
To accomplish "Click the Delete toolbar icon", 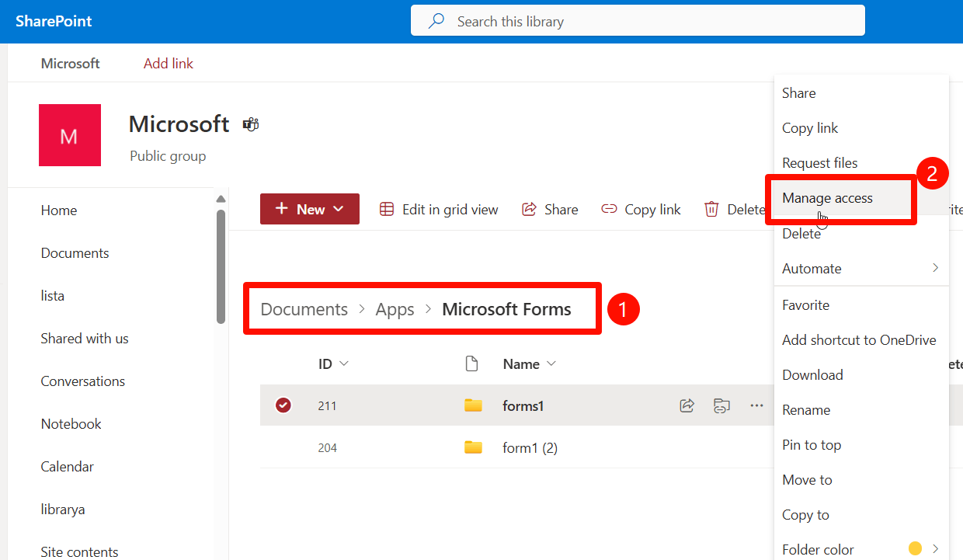I will coord(711,209).
